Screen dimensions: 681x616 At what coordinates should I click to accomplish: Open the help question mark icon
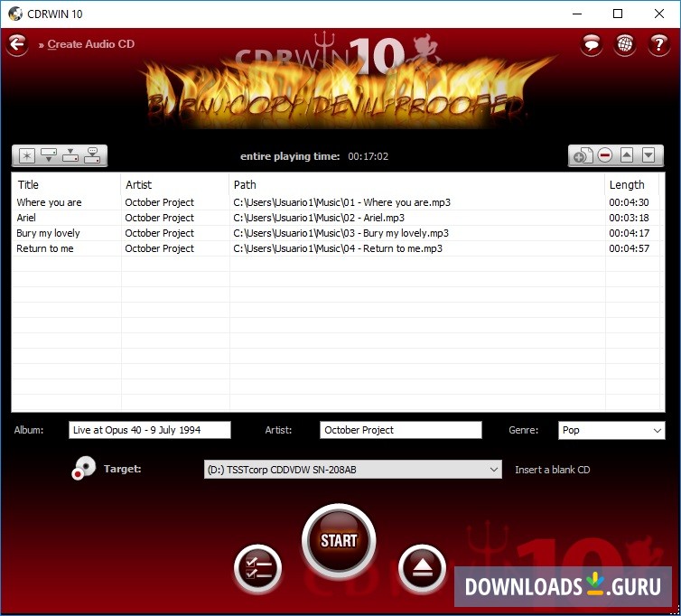pyautogui.click(x=658, y=44)
